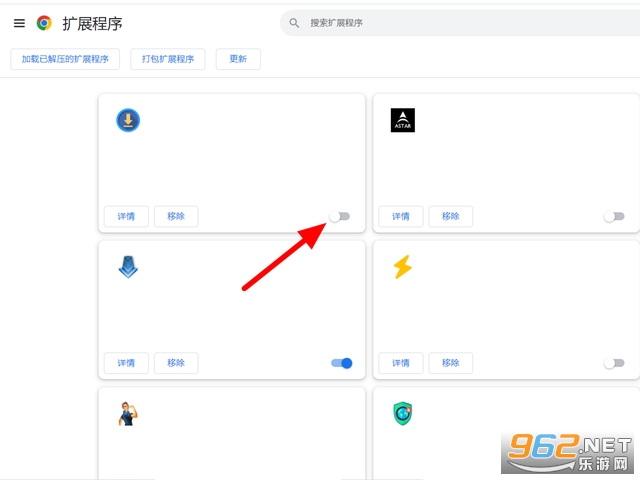640x480 pixels.
Task: Disable the blue down-arrow extension toggle
Action: pos(341,363)
